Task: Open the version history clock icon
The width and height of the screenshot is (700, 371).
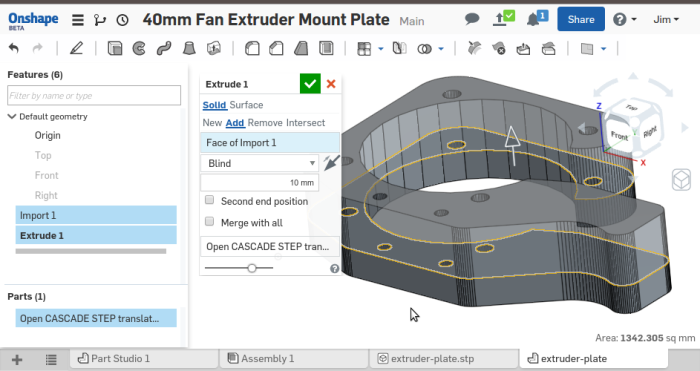Action: pyautogui.click(x=122, y=20)
